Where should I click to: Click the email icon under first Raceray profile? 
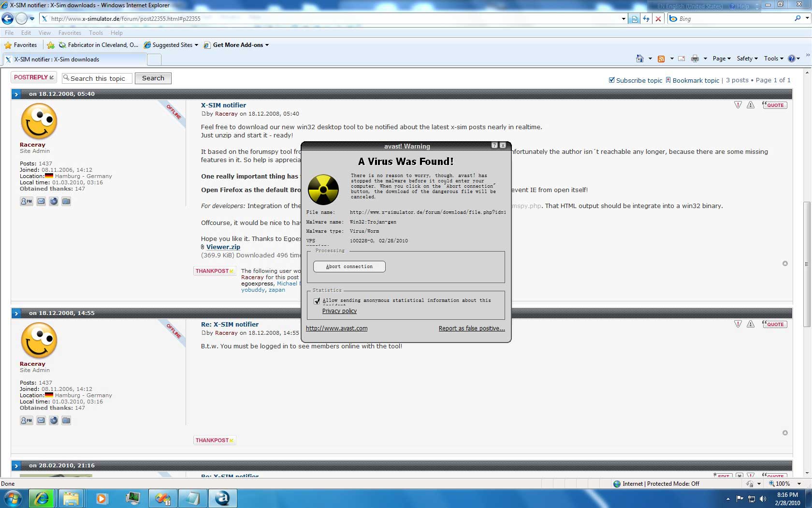[41, 201]
